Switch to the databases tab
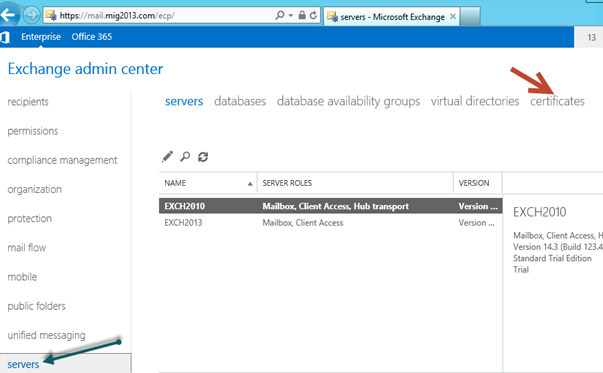 [x=240, y=102]
